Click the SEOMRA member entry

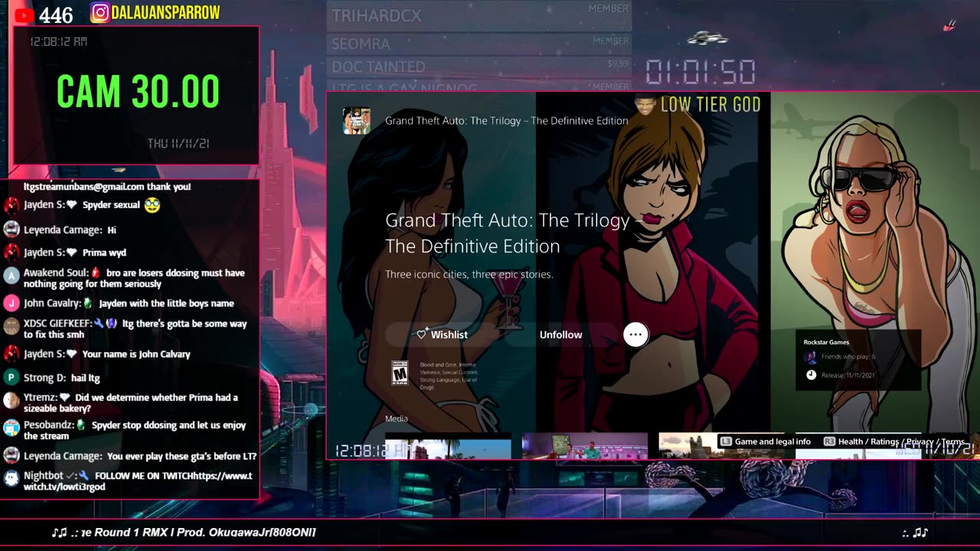479,44
